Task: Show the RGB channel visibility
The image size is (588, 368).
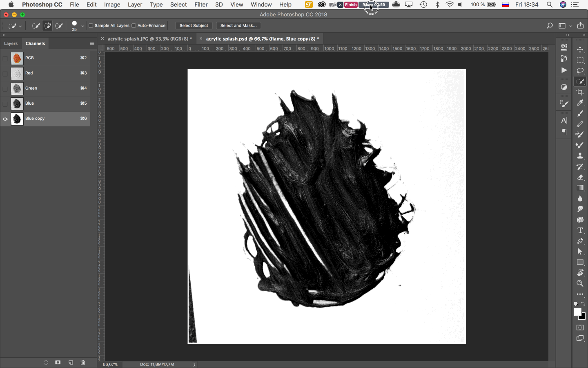Action: [x=5, y=58]
